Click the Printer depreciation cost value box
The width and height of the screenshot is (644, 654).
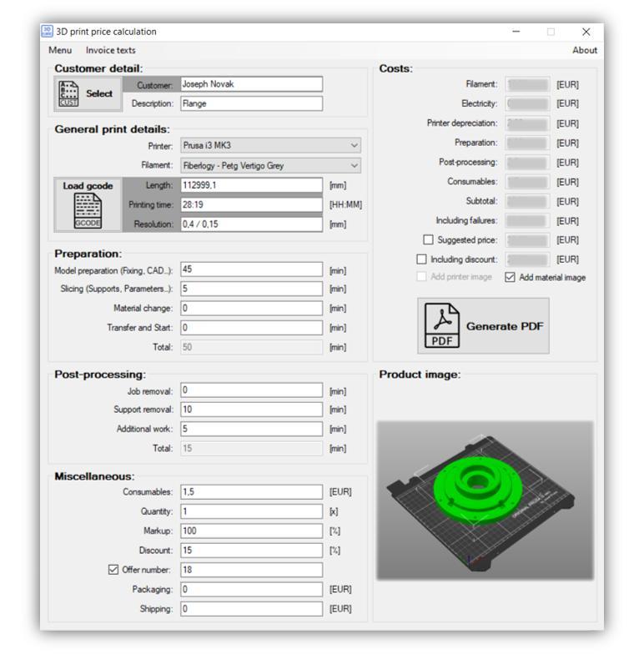[x=527, y=123]
